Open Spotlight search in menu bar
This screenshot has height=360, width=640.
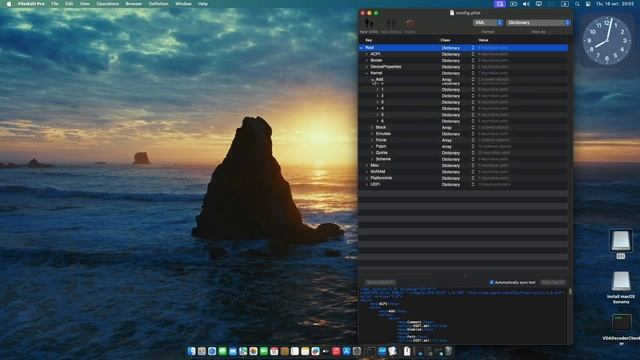tap(577, 4)
